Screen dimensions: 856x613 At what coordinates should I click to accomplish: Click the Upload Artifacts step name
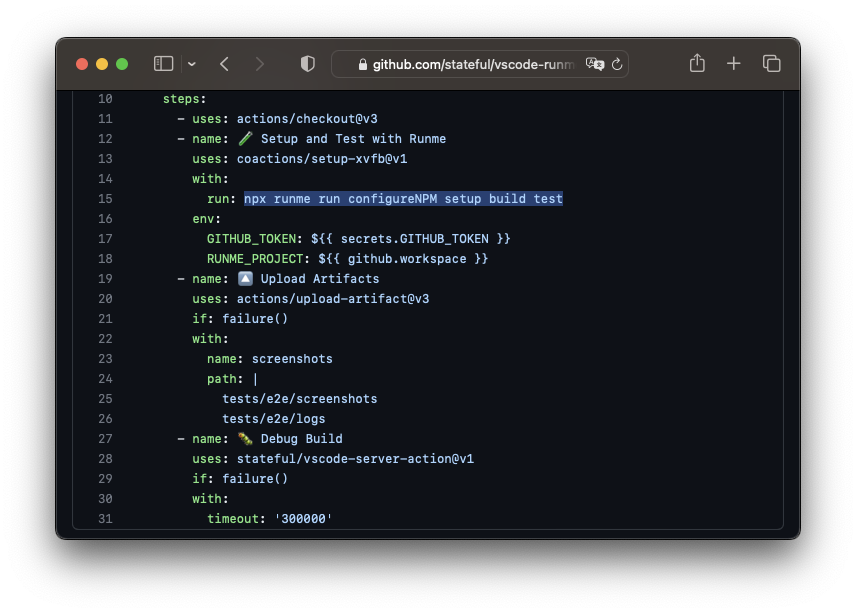(319, 279)
